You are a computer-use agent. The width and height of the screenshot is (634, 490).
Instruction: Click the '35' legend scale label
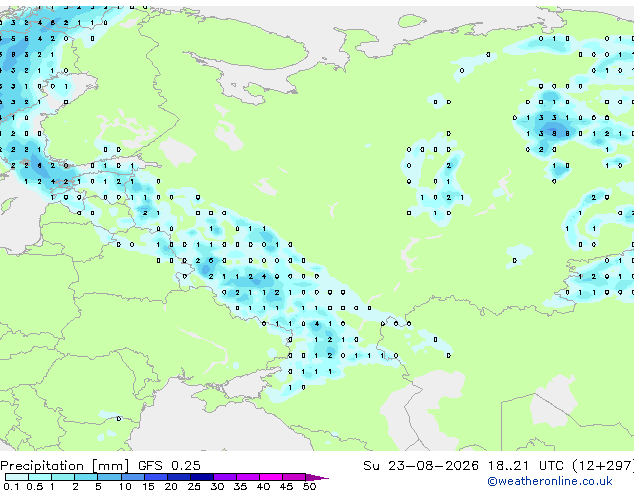pos(240,486)
